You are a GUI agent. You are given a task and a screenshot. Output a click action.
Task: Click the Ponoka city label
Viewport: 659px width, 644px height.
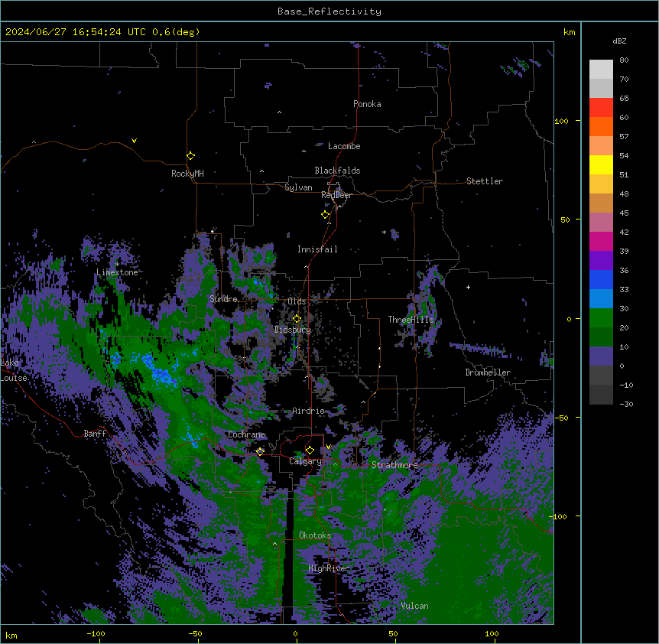coord(367,104)
